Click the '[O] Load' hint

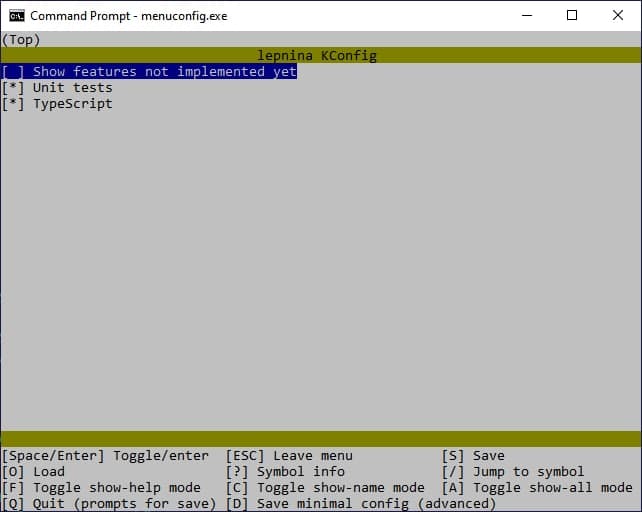tap(33, 471)
